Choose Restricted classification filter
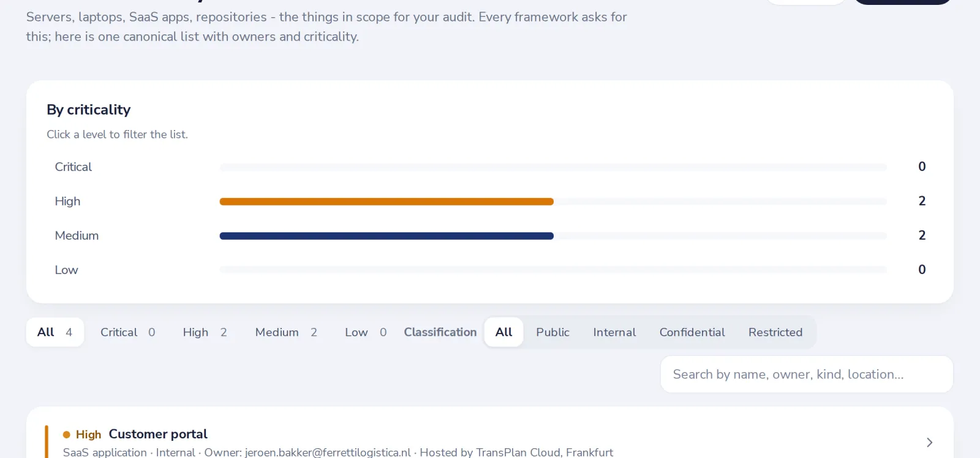 [775, 332]
